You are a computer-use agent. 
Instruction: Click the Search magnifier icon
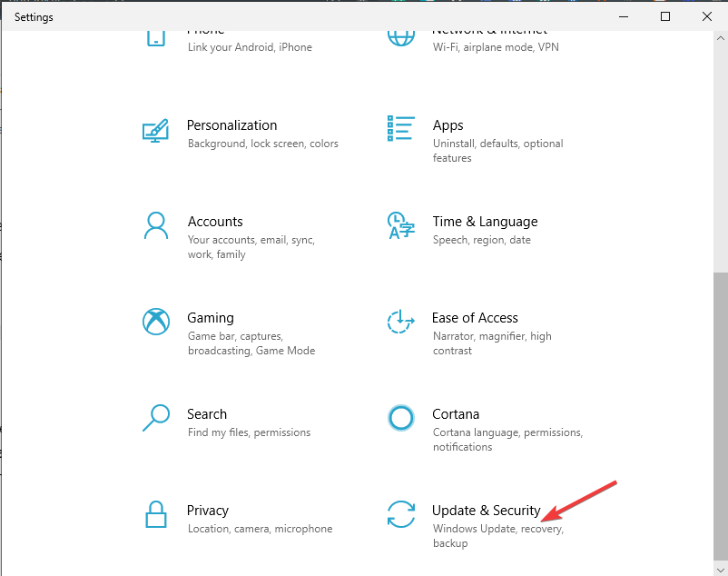(156, 418)
